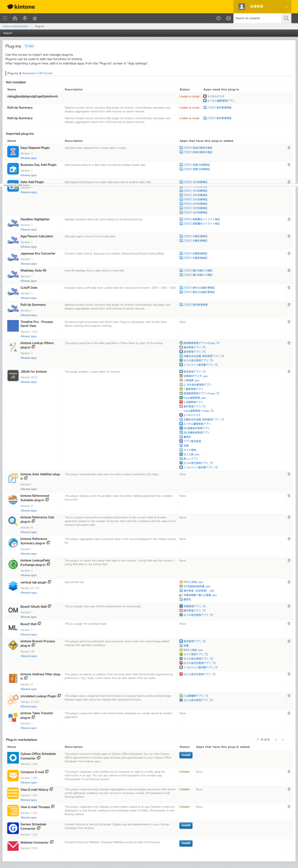
Task: Install the Mailwise Connector plug-in
Action: (x=186, y=843)
